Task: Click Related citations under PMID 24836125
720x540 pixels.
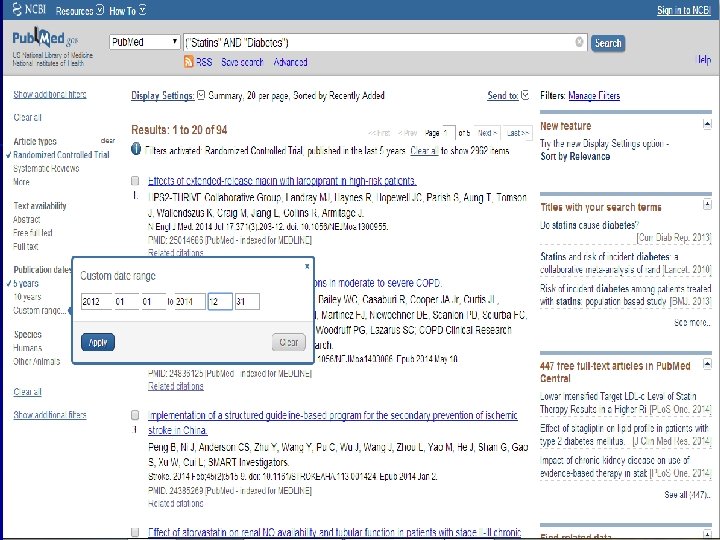Action: pyautogui.click(x=175, y=386)
